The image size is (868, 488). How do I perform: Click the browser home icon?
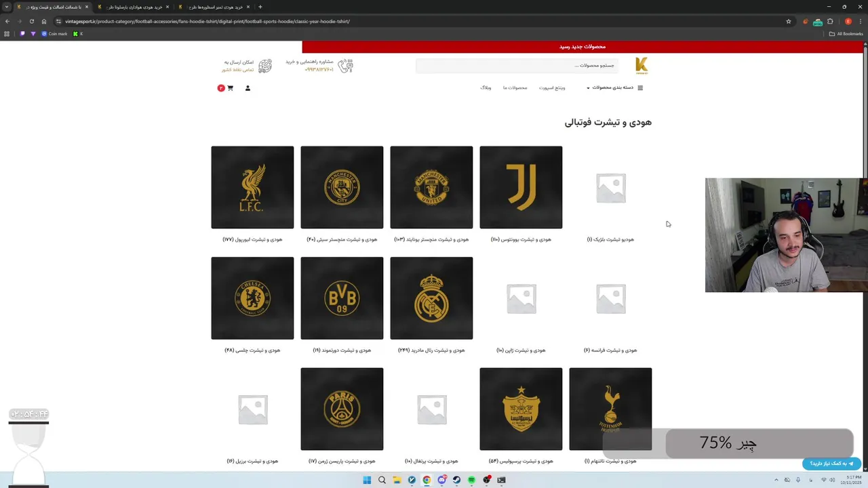[x=44, y=21]
